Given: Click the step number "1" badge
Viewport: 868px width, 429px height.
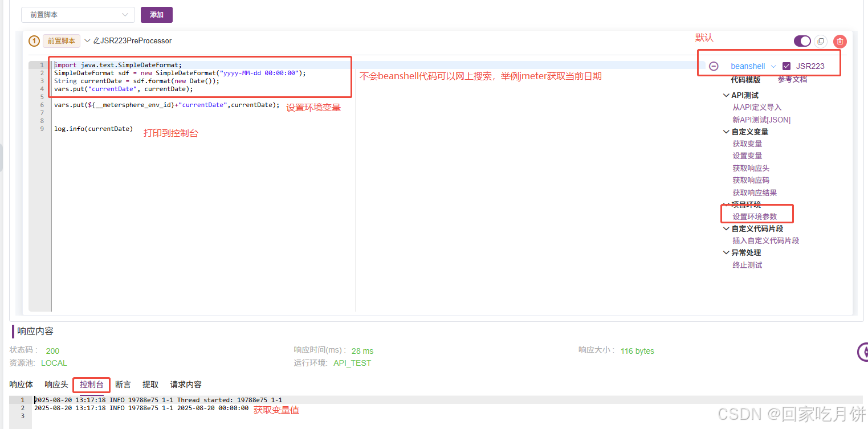Looking at the screenshot, I should pos(33,41).
